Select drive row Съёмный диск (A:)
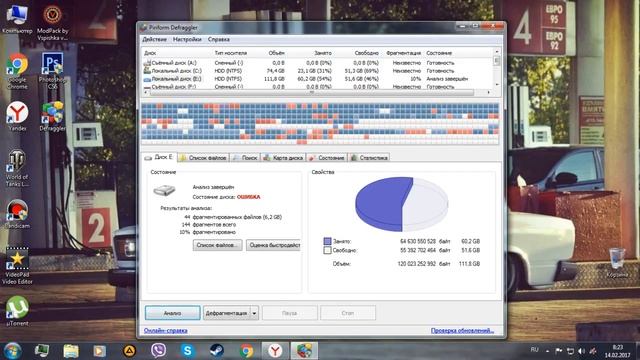 318,63
